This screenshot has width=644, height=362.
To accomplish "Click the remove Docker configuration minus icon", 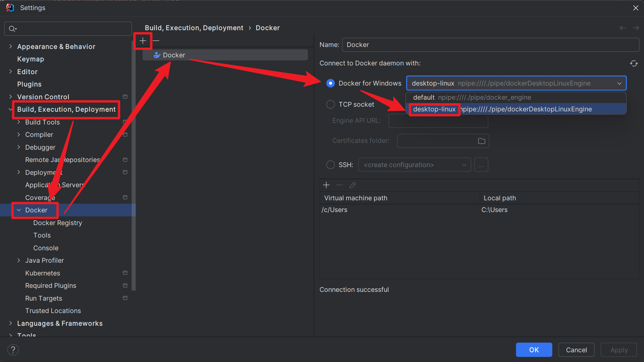I will (x=156, y=41).
